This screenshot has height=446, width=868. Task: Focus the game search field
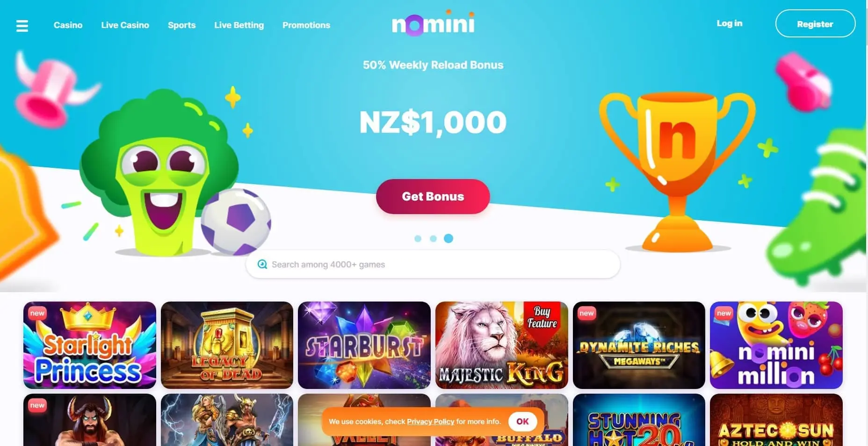(433, 264)
